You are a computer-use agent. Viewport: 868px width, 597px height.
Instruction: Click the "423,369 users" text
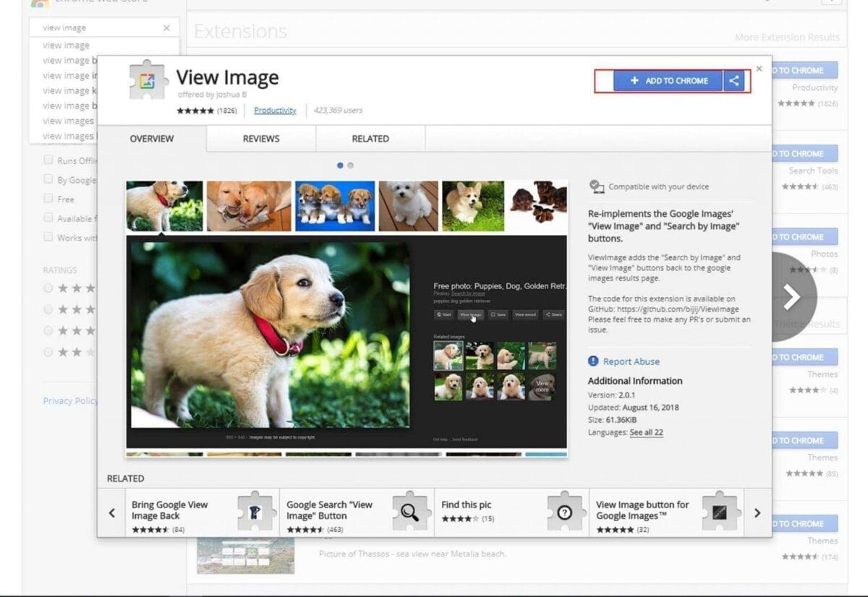point(338,111)
